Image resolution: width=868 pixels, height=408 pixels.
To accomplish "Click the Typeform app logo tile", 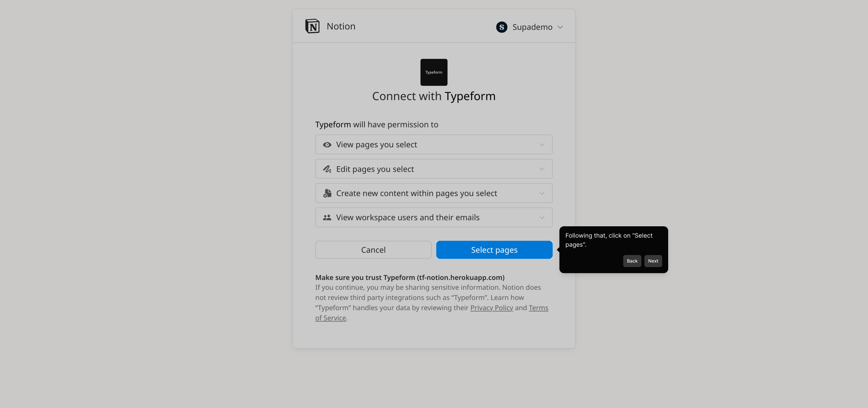I will (434, 72).
